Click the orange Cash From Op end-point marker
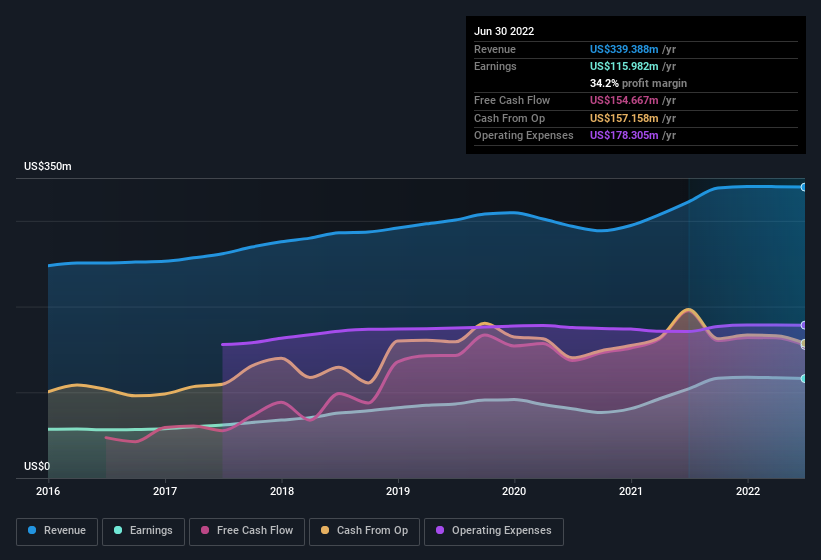 [x=804, y=344]
